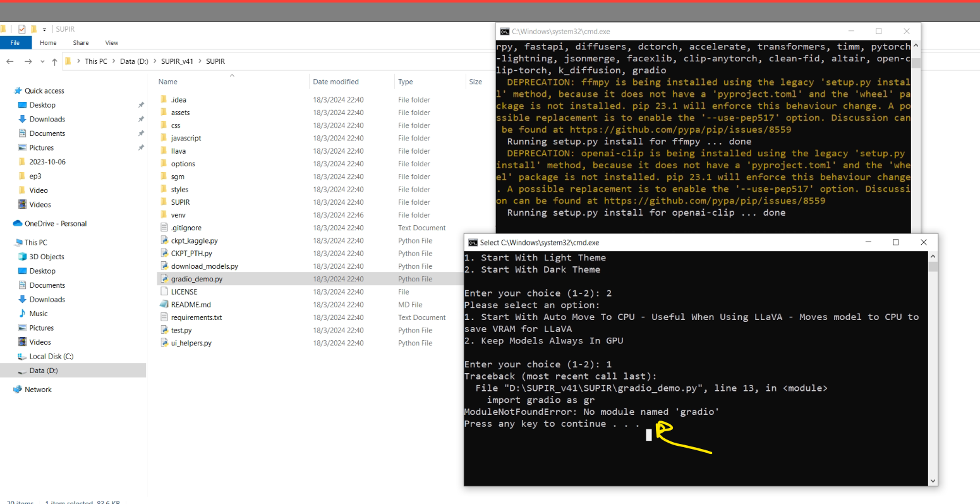The width and height of the screenshot is (980, 504).
Task: Select the Local Disk (C:) drive icon
Action: (23, 357)
